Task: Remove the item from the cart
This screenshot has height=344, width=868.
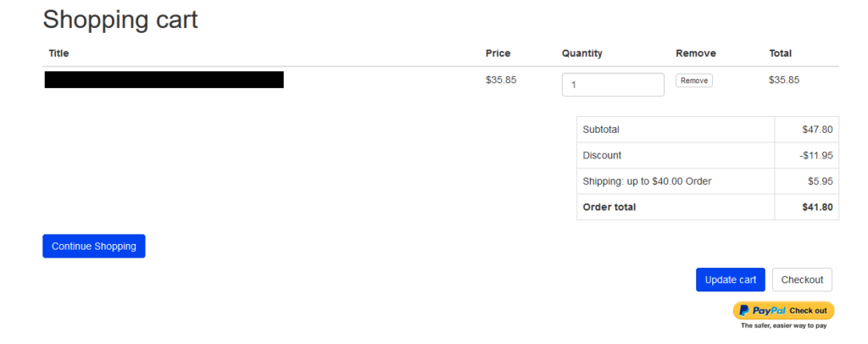Action: pos(694,80)
